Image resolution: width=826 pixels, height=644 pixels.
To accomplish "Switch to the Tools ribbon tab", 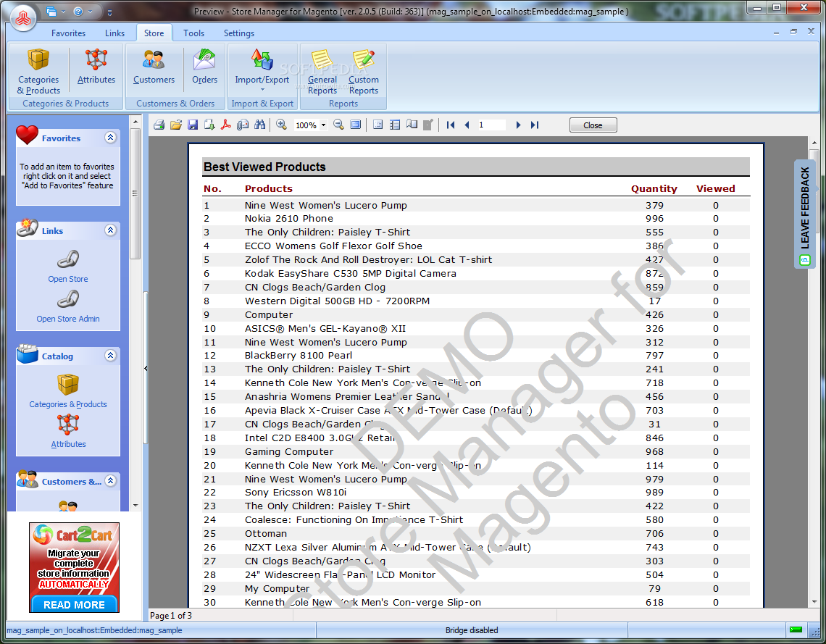I will coord(194,33).
